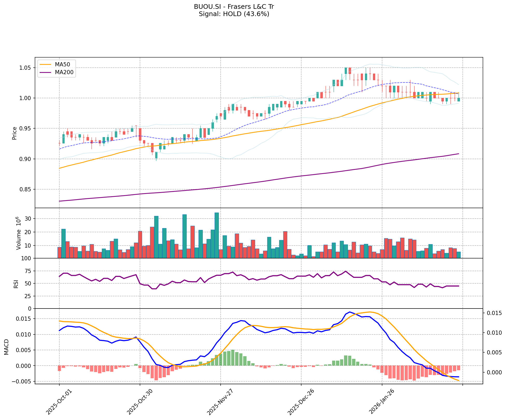Image resolution: width=506 pixels, height=420 pixels.
Task: Click the purple MA200 legend line swatch
Action: [x=46, y=73]
